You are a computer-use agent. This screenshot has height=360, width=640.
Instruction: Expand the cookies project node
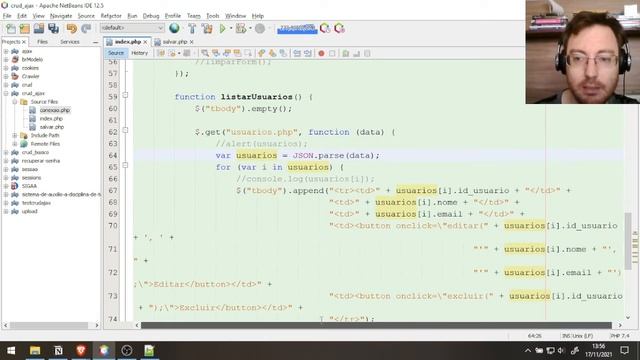(6, 68)
